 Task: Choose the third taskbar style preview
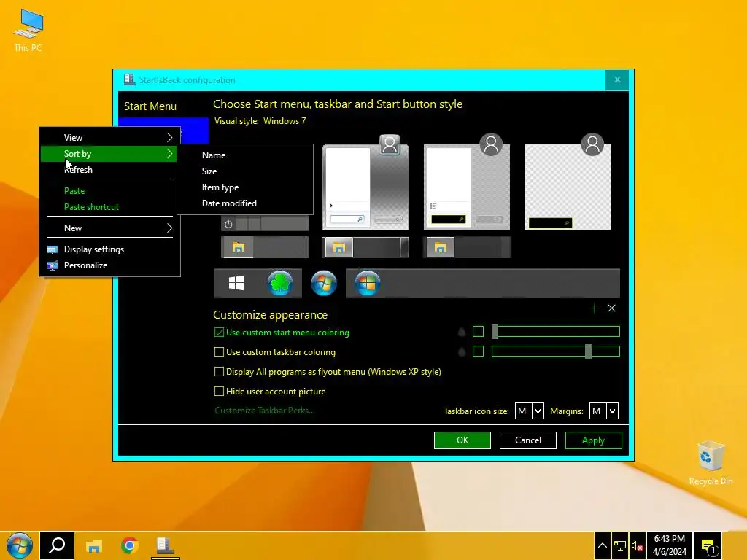[x=467, y=247]
